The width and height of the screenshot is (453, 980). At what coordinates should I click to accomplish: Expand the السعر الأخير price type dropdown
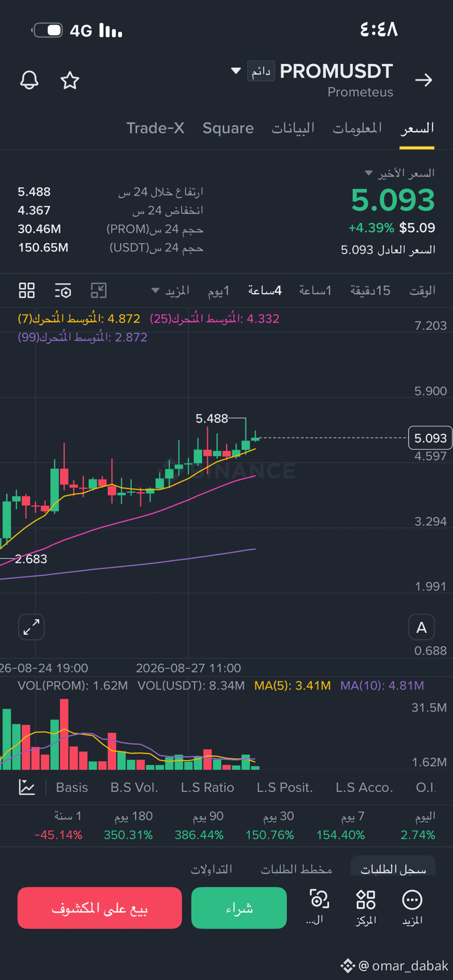[369, 173]
